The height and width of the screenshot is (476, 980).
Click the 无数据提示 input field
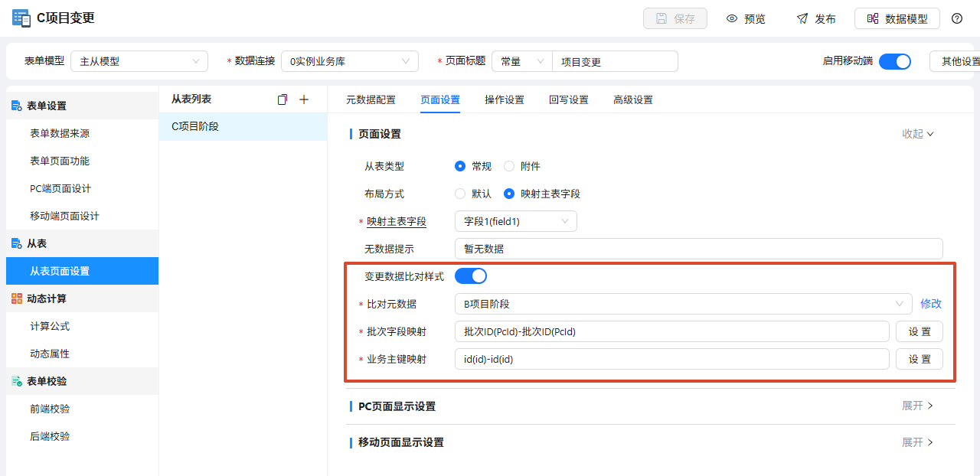699,249
